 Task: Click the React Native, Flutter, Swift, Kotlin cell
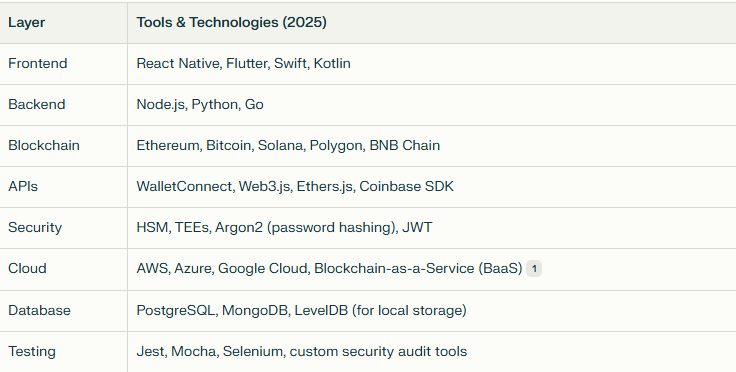[x=244, y=63]
